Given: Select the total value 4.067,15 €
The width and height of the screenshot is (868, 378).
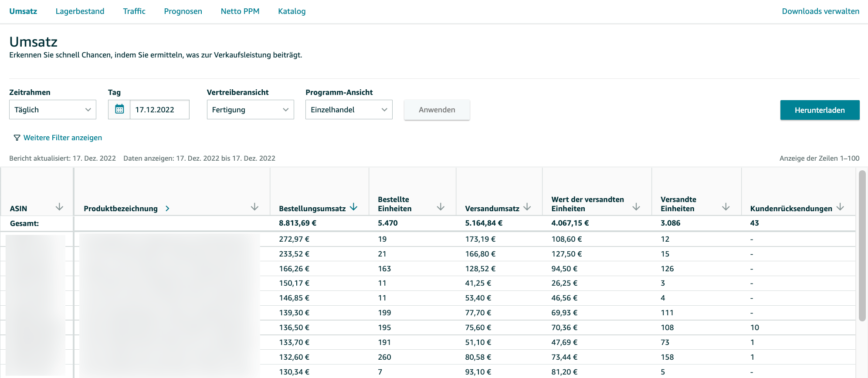Looking at the screenshot, I should click(570, 223).
